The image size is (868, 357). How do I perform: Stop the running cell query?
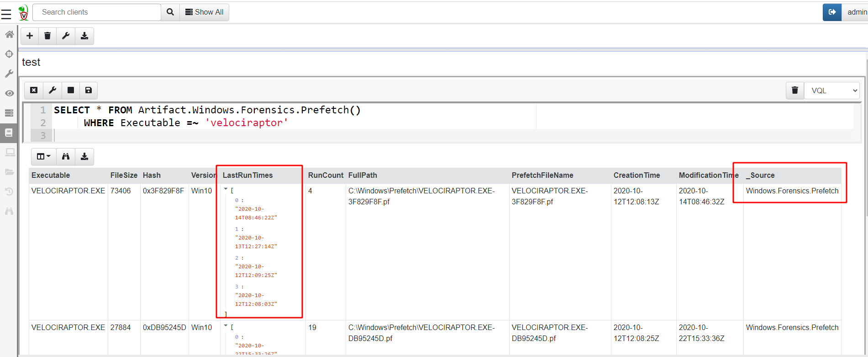71,91
